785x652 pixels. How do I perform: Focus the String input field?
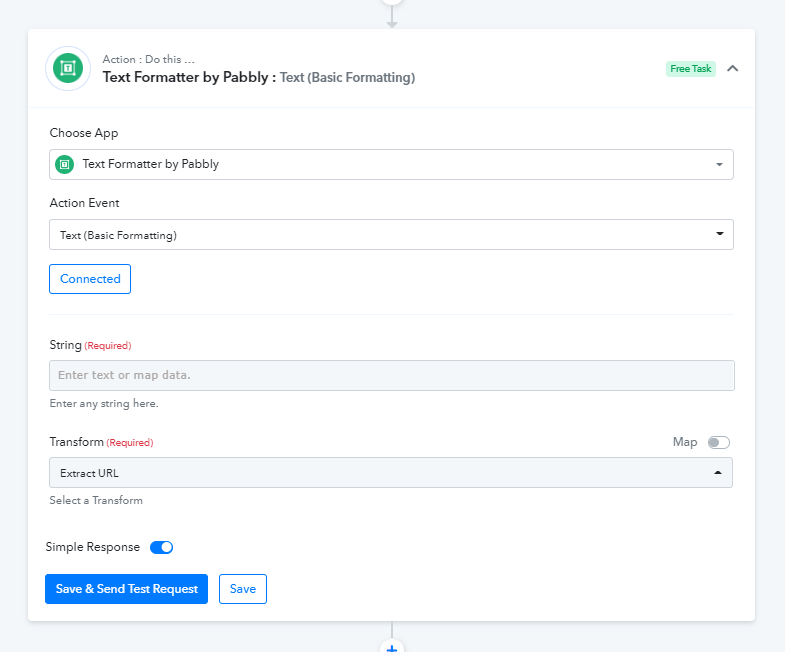click(x=391, y=375)
